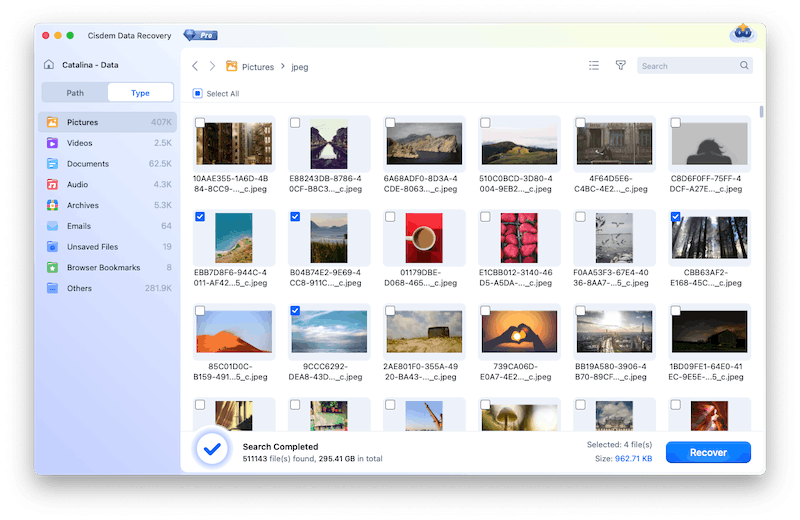Go back with the left arrow
Image resolution: width=800 pixels, height=520 pixels.
pyautogui.click(x=195, y=66)
